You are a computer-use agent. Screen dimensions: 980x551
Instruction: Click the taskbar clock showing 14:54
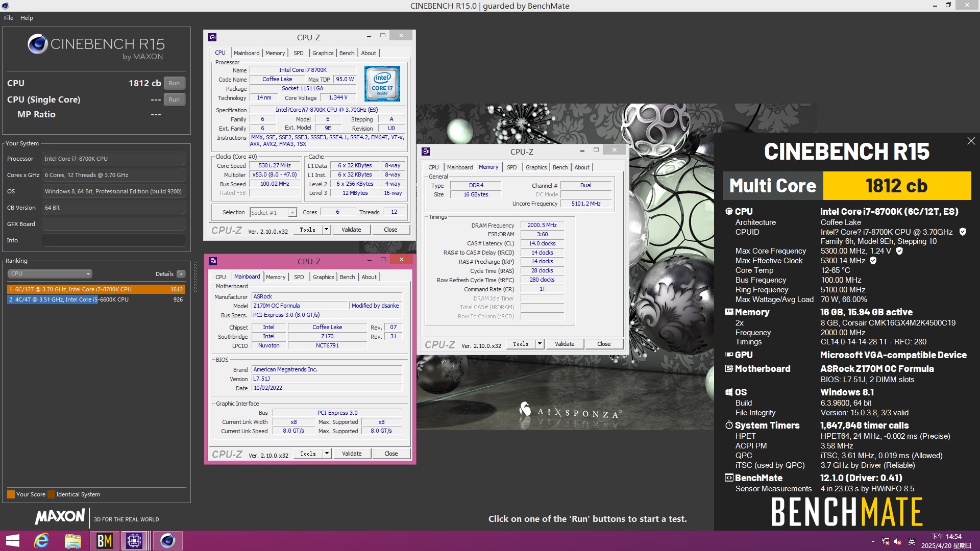coord(946,541)
